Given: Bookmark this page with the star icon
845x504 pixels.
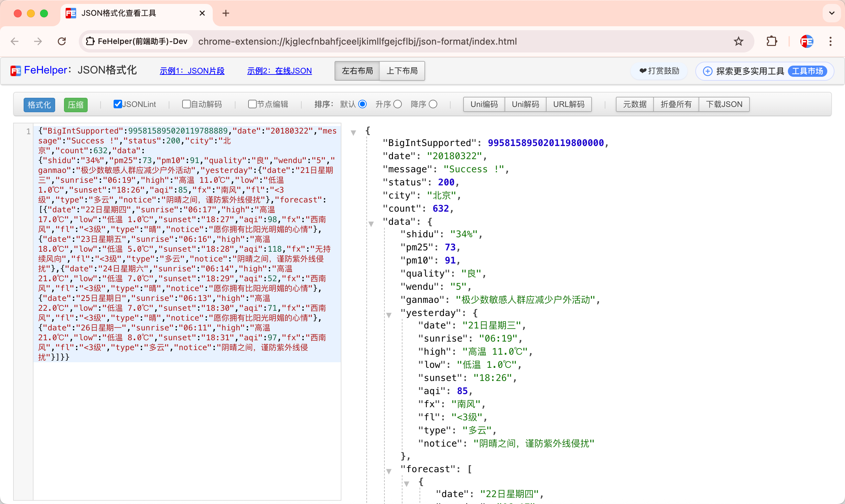Looking at the screenshot, I should point(738,41).
